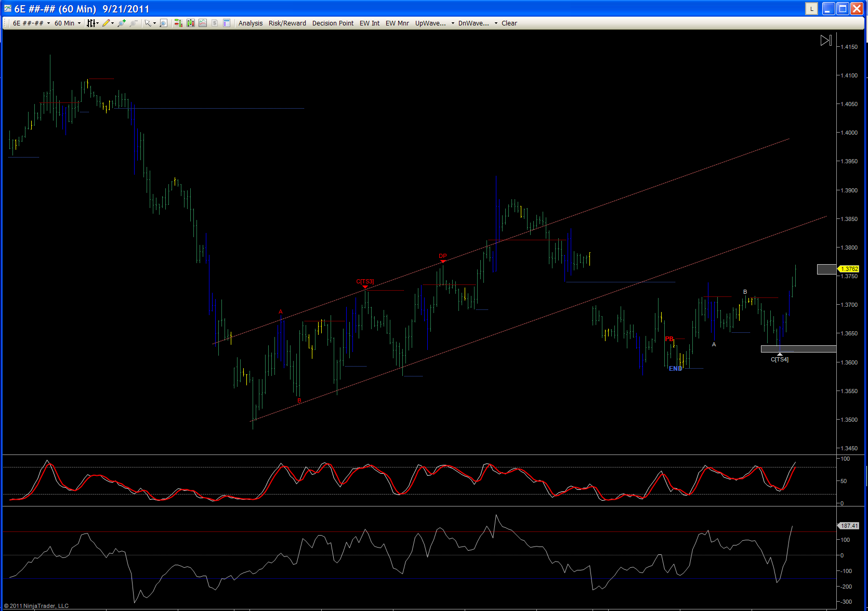The width and height of the screenshot is (868, 611).
Task: Click the blue END label on chart
Action: pyautogui.click(x=675, y=369)
